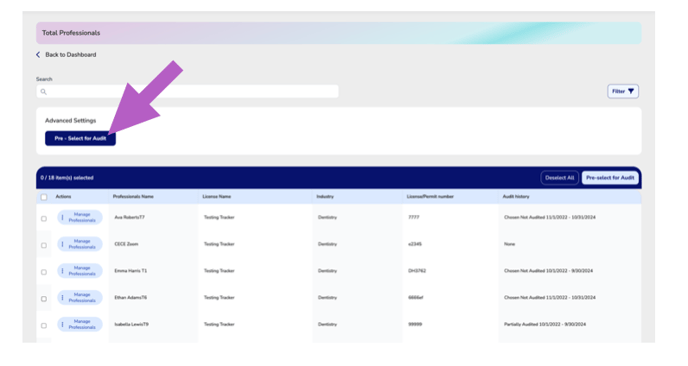The width and height of the screenshot is (688, 366).
Task: Toggle the select-all checkbox in table header
Action: pos(44,197)
